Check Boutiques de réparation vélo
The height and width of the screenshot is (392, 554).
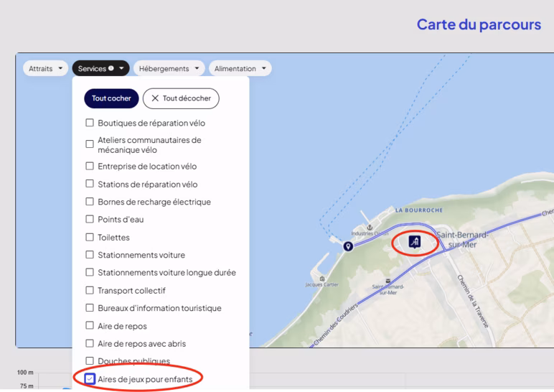[90, 123]
